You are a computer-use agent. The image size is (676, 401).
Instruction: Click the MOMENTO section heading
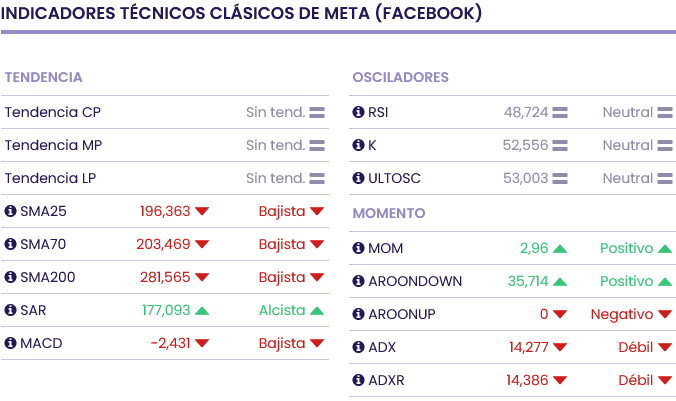coord(389,213)
